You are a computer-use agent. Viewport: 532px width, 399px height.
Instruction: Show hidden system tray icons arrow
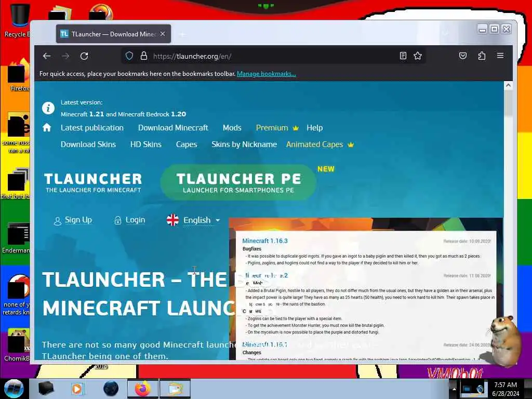point(454,389)
